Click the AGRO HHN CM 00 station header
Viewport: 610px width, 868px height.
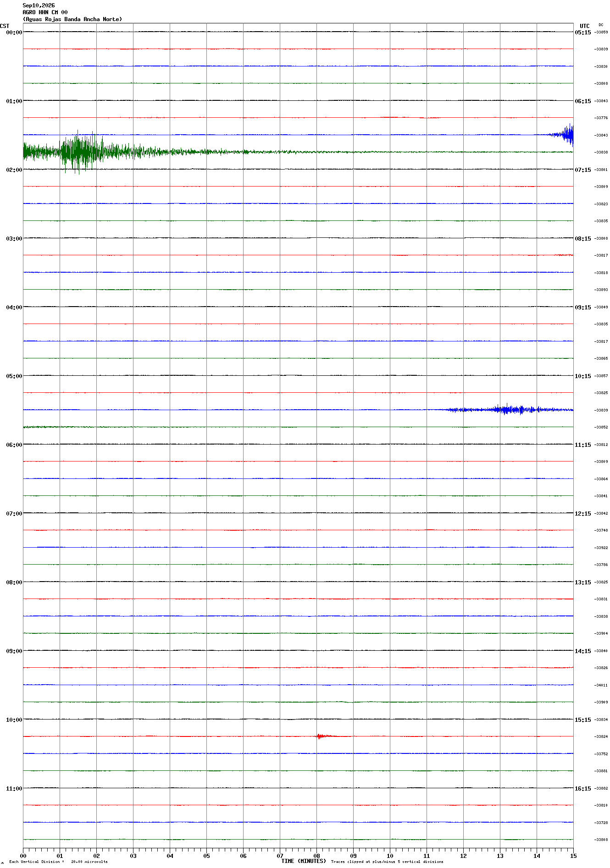point(45,12)
